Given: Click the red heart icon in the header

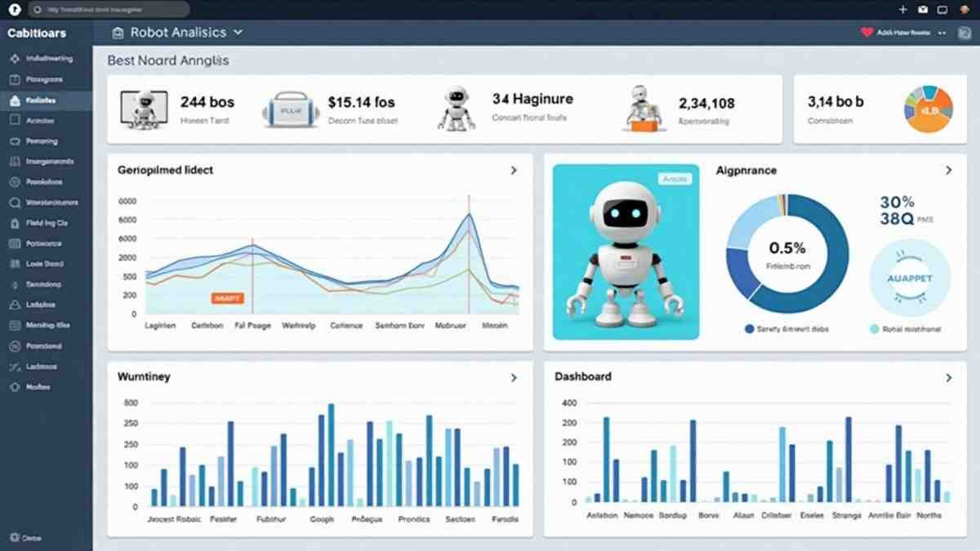Looking at the screenshot, I should coord(867,33).
